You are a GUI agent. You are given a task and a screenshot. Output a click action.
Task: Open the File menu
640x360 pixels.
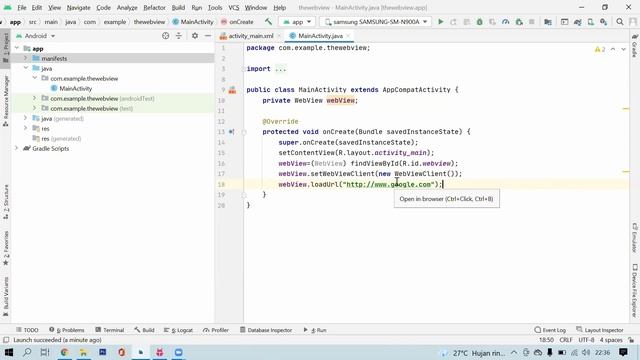22,7
